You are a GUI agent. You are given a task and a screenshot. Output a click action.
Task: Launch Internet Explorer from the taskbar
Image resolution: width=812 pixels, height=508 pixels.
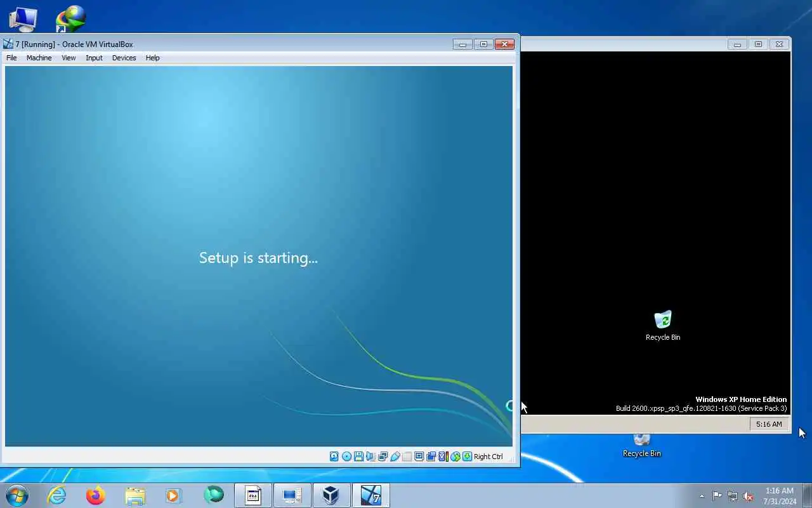57,495
